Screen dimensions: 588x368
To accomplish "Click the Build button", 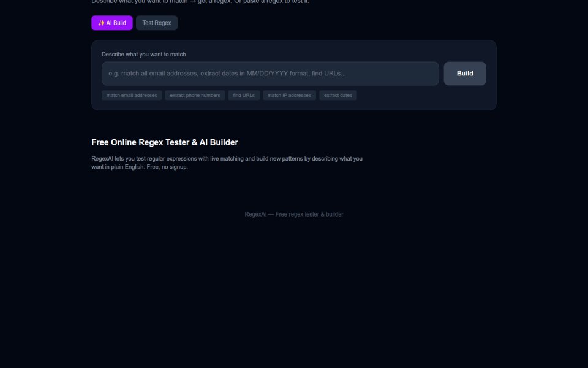I will point(465,74).
